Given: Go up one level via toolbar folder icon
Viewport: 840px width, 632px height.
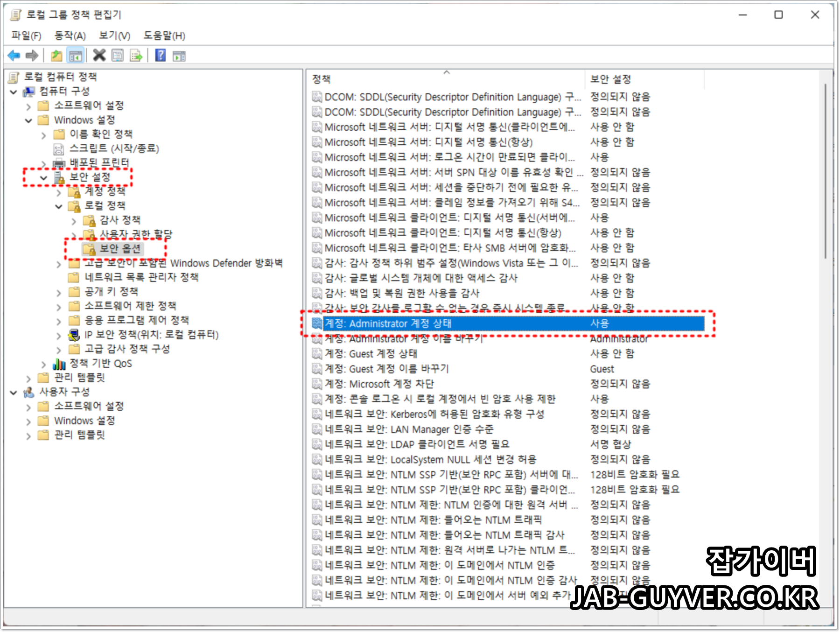Looking at the screenshot, I should coord(56,56).
